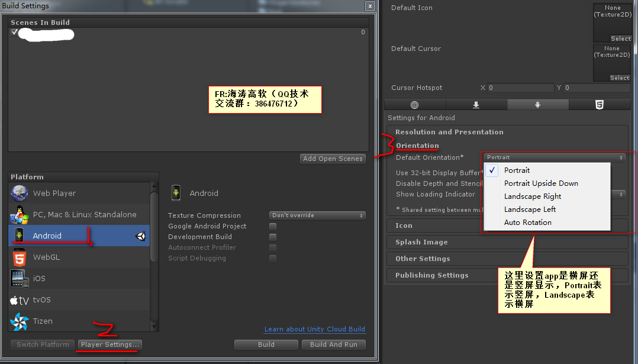Click the PC, Mac & Linux Standalone icon

pyautogui.click(x=19, y=215)
